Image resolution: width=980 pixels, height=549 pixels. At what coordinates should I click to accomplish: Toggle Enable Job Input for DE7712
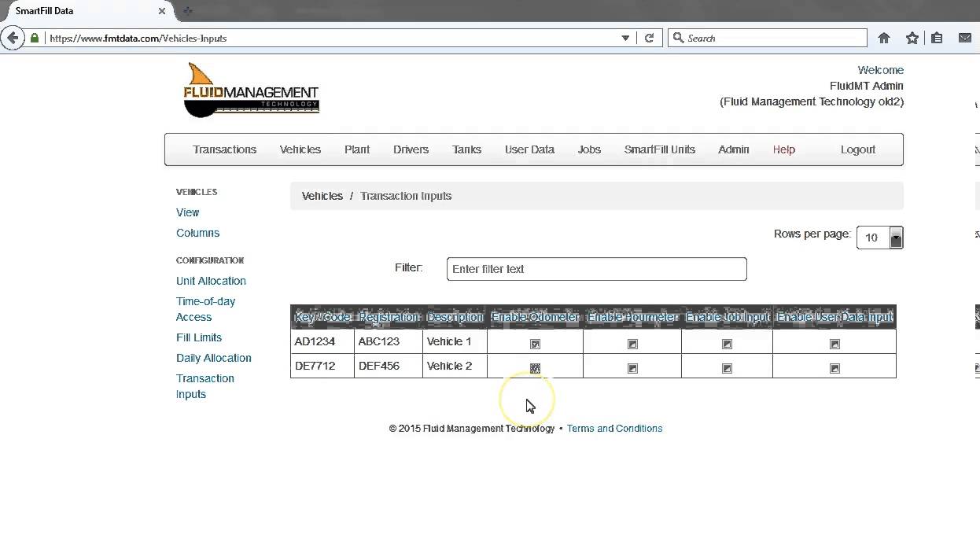727,368
